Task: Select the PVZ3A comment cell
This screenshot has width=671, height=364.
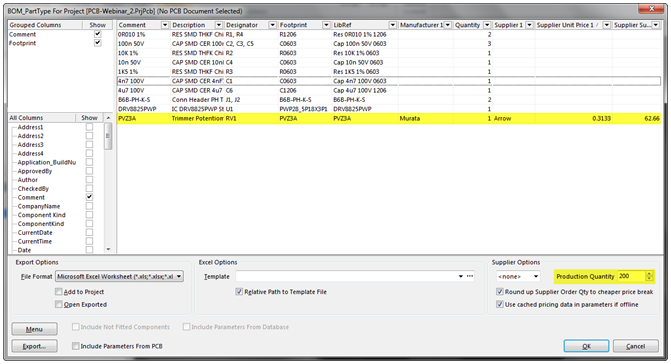Action: click(x=144, y=118)
